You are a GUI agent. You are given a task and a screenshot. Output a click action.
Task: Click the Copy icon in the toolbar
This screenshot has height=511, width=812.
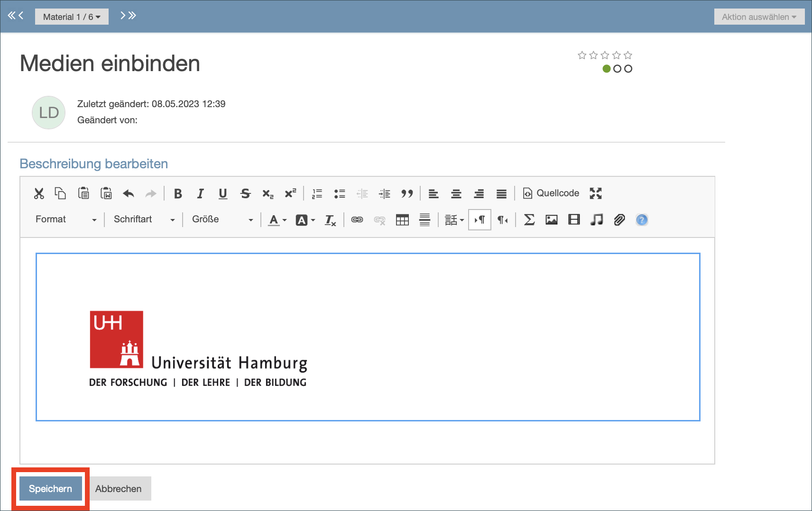(60, 193)
